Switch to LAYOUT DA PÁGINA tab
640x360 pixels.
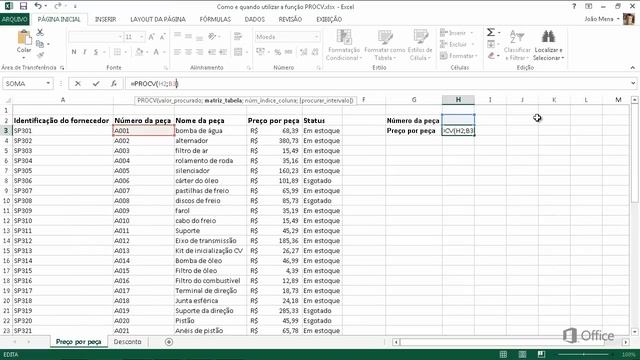[x=158, y=19]
